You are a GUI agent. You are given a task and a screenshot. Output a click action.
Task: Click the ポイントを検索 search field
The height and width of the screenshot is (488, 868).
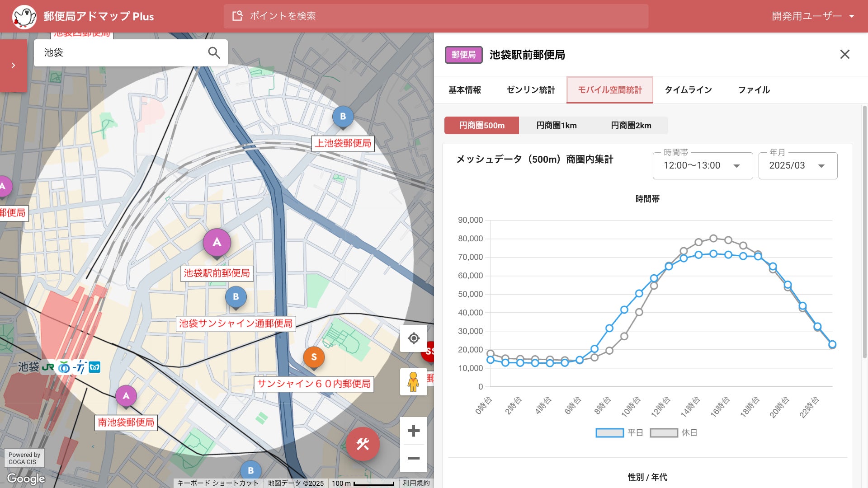coord(436,16)
